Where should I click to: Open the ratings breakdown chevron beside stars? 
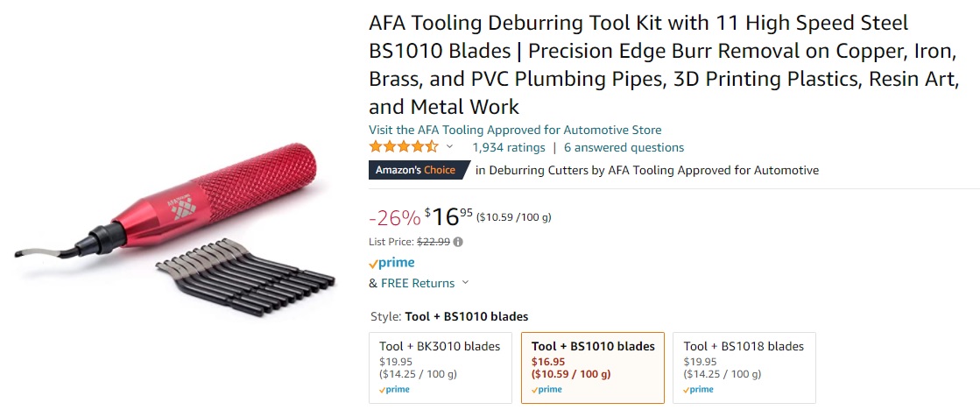pos(450,147)
